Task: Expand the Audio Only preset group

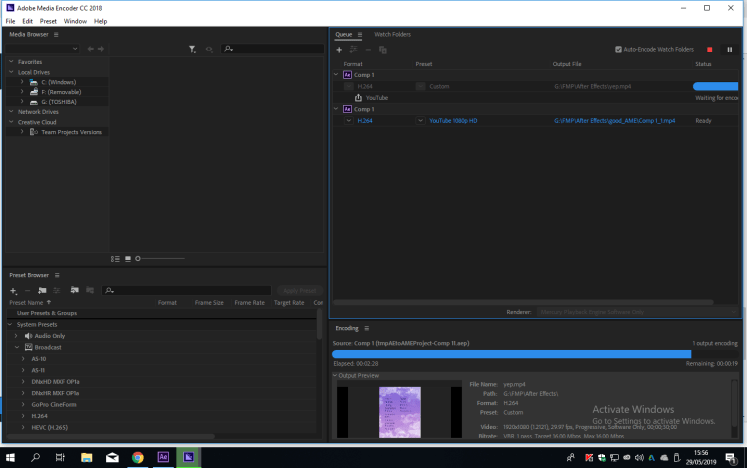Action: tap(16, 336)
